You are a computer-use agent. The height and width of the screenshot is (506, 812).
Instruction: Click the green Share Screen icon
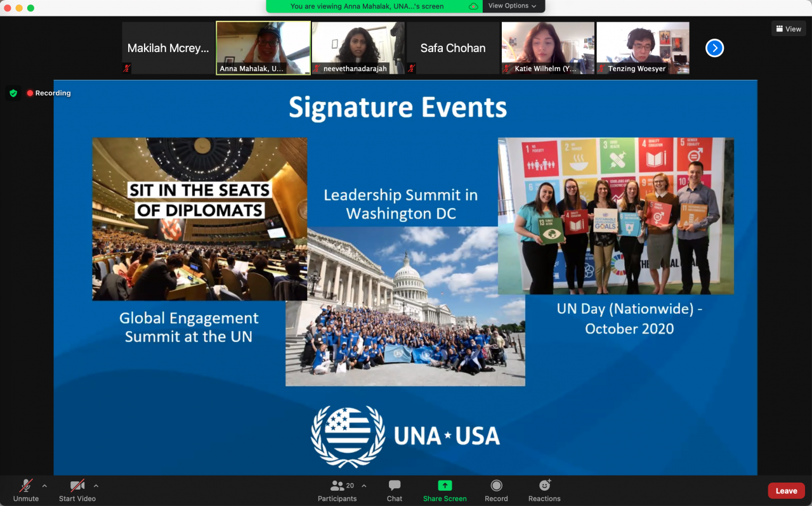(x=445, y=486)
